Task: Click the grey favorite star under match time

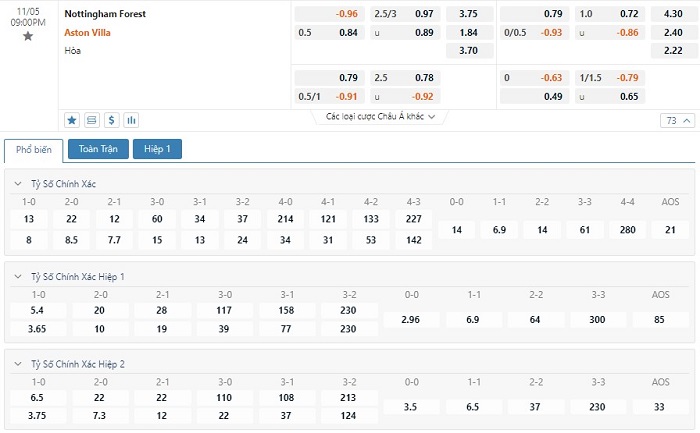Action: (x=28, y=36)
